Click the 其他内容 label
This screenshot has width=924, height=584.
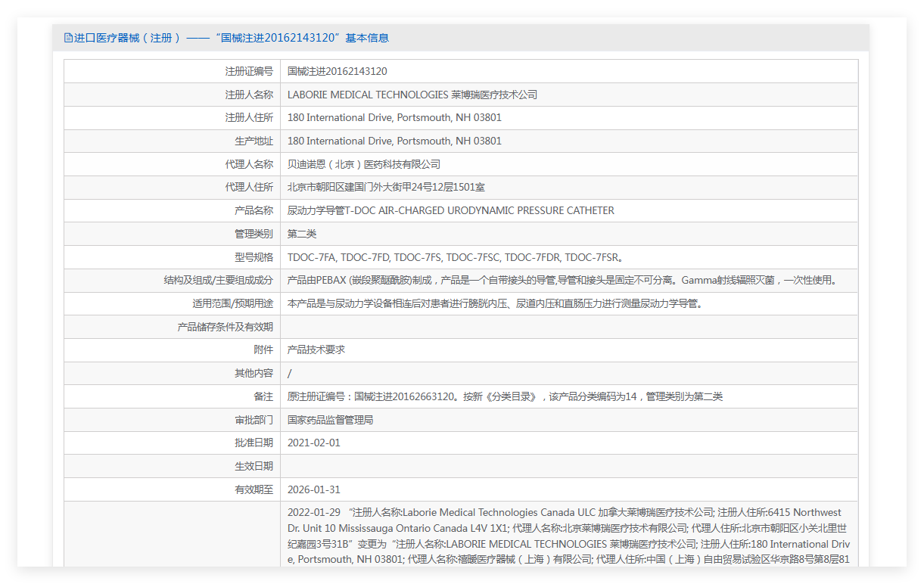(254, 374)
